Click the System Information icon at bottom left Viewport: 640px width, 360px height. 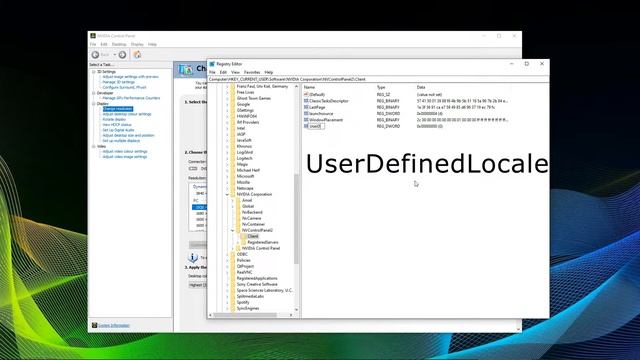coord(94,325)
